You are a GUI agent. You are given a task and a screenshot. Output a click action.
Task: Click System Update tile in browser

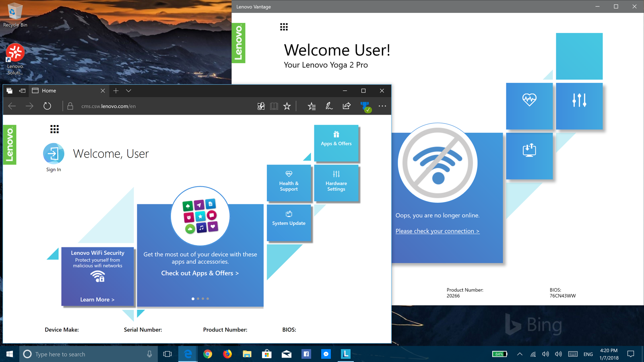pyautogui.click(x=289, y=223)
